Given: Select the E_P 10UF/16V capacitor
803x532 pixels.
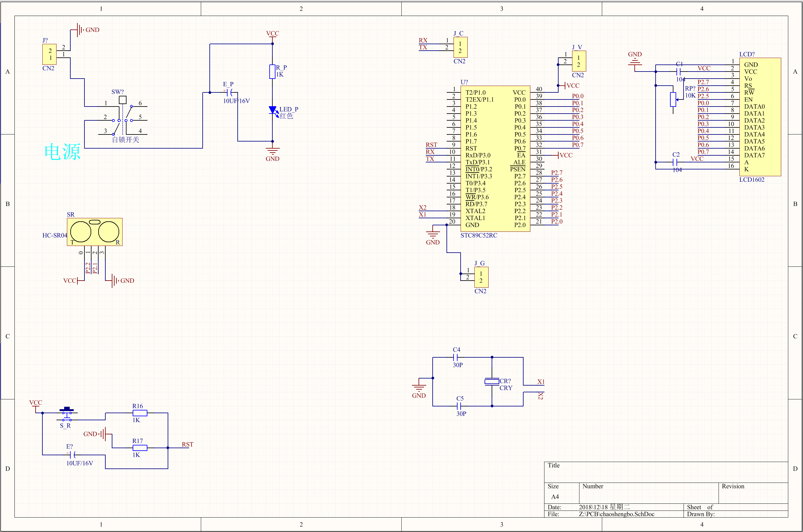Looking at the screenshot, I should (229, 92).
